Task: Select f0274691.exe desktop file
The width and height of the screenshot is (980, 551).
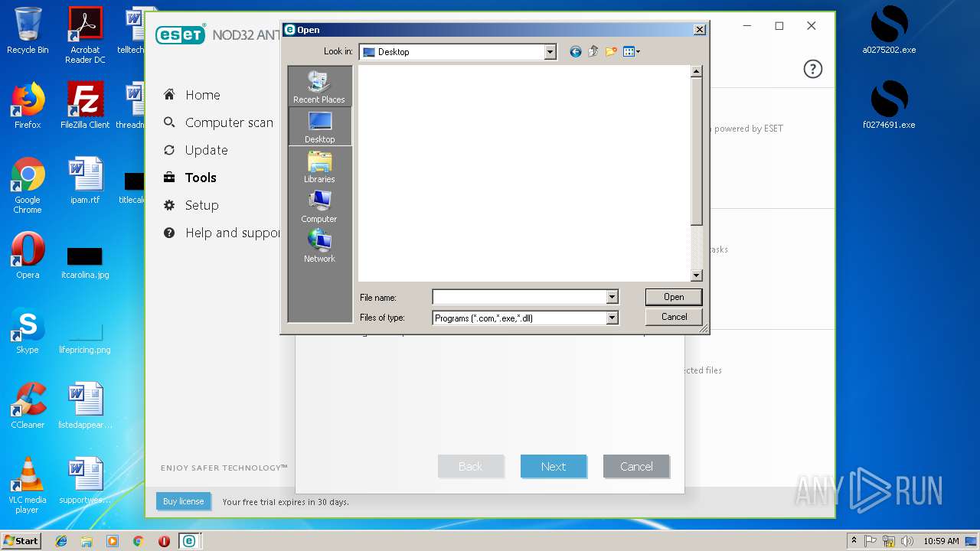Action: [x=889, y=106]
